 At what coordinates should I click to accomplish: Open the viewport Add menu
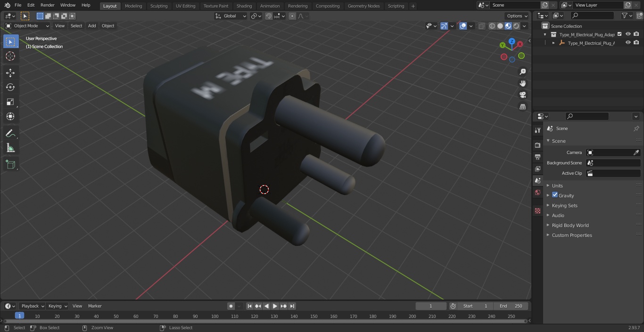coord(92,26)
